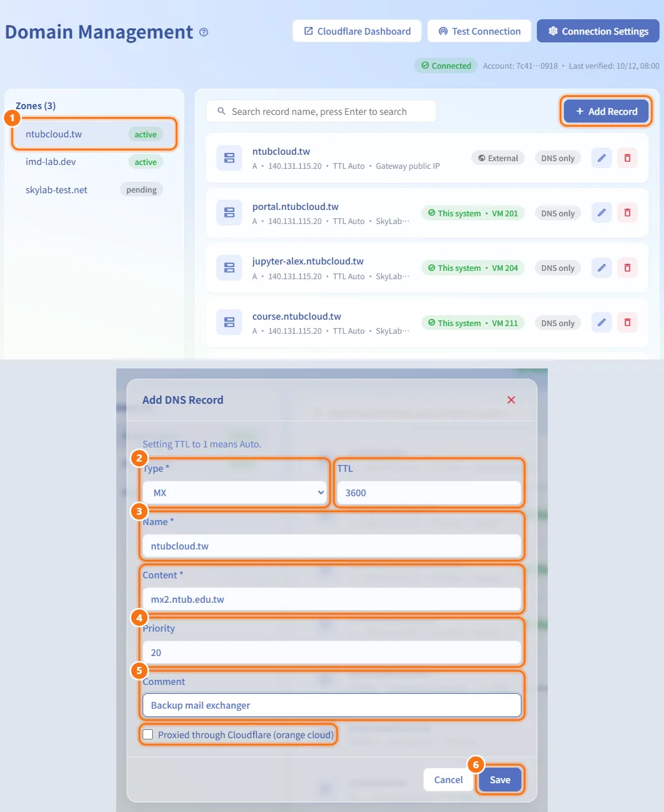
Task: Click the External badge on ntubcloud.tw row
Action: click(x=498, y=158)
